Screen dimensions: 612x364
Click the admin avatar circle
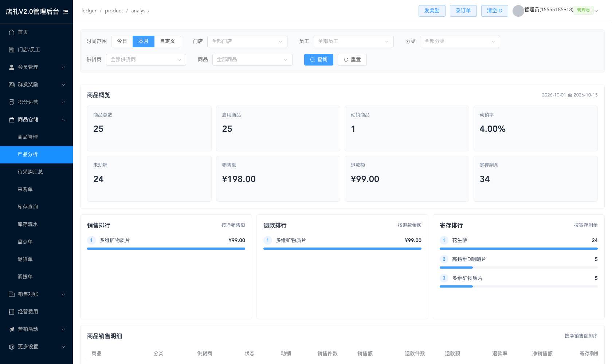(518, 11)
